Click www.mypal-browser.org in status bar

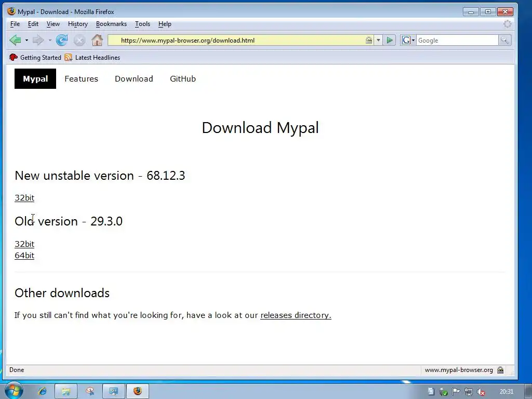459,370
